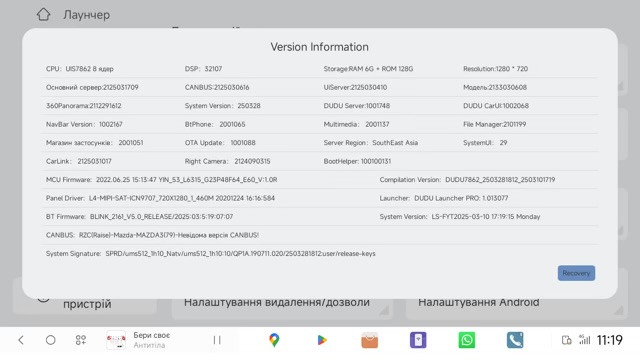Select the System Signature line

211,253
